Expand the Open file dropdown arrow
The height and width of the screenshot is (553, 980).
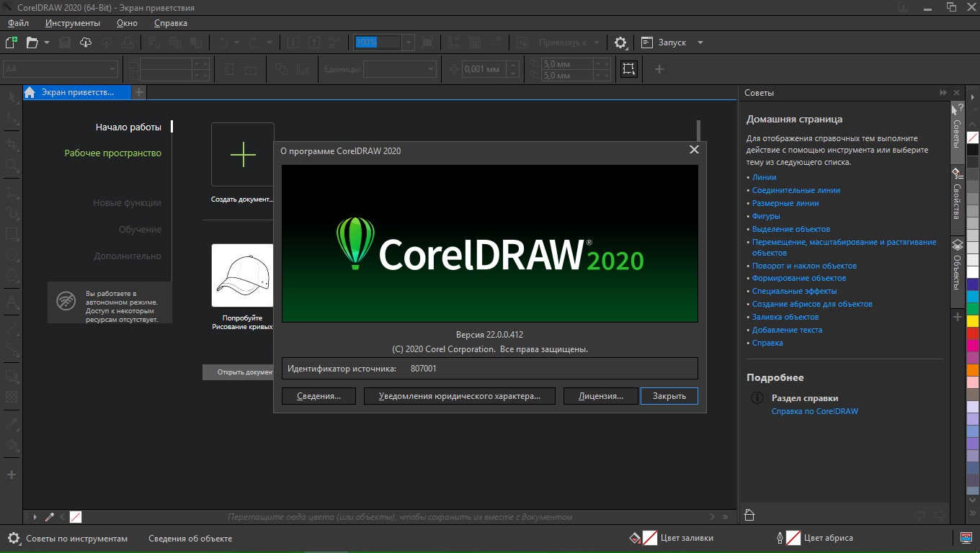coord(47,42)
